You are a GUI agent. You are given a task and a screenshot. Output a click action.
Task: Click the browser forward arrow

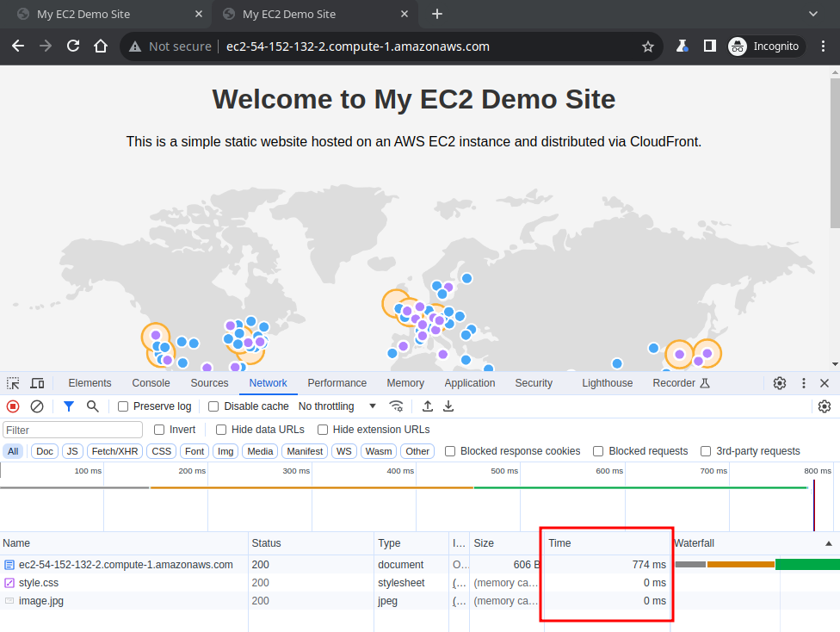pos(46,46)
